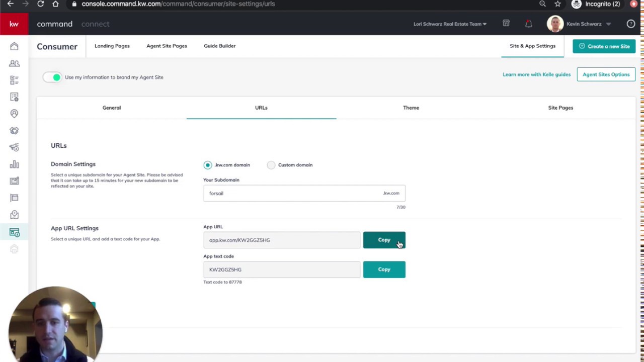
Task: Click the faded house icon at sidebar bottom
Action: tap(14, 249)
